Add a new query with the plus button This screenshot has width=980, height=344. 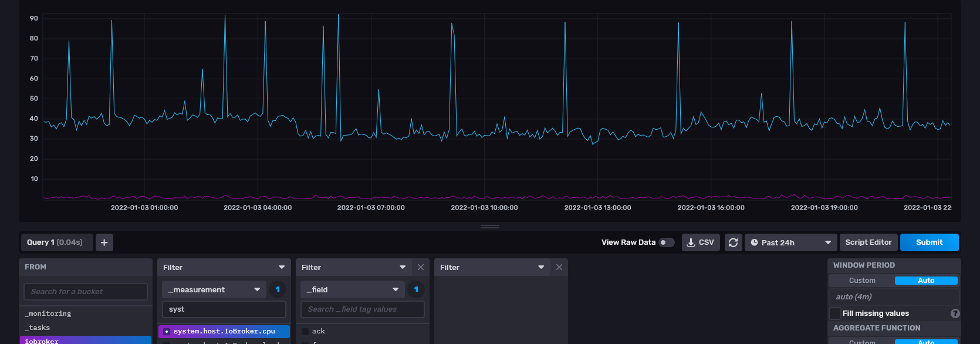click(104, 242)
